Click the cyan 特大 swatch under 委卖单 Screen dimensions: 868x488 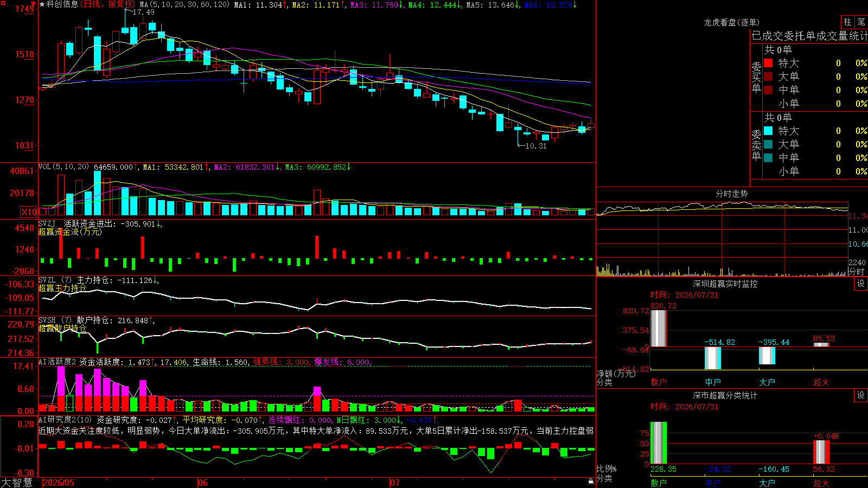(768, 131)
